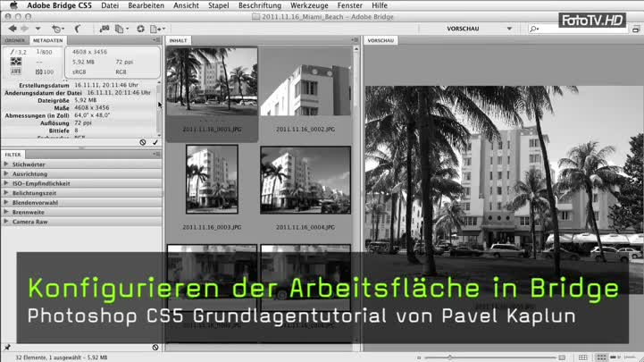The height and width of the screenshot is (362, 644).
Task: Select the METADATEN tab
Action: (47, 40)
